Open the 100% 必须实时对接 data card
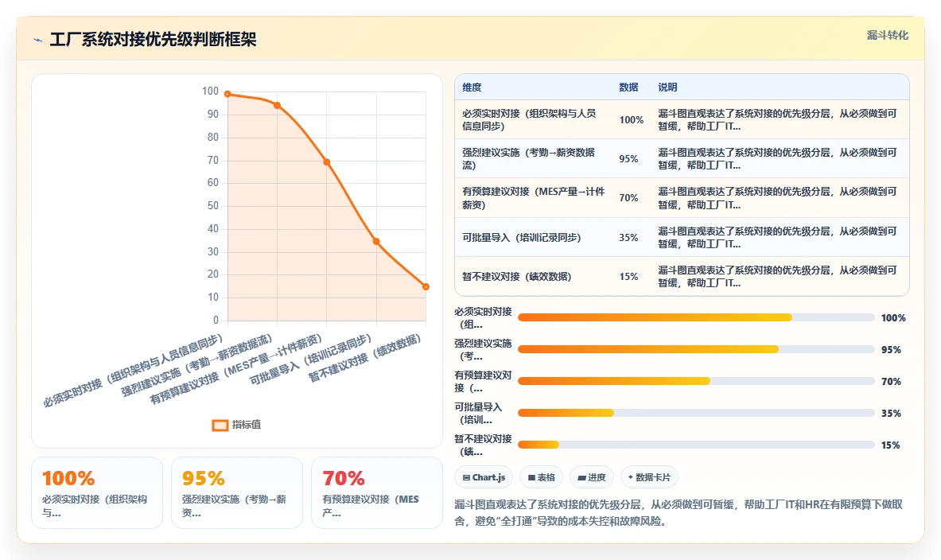 [x=96, y=492]
